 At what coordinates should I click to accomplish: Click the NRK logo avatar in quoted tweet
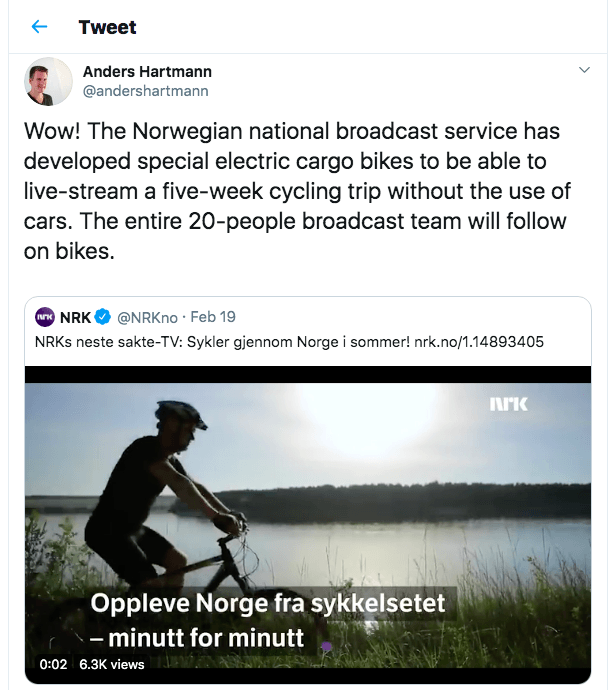click(x=45, y=317)
